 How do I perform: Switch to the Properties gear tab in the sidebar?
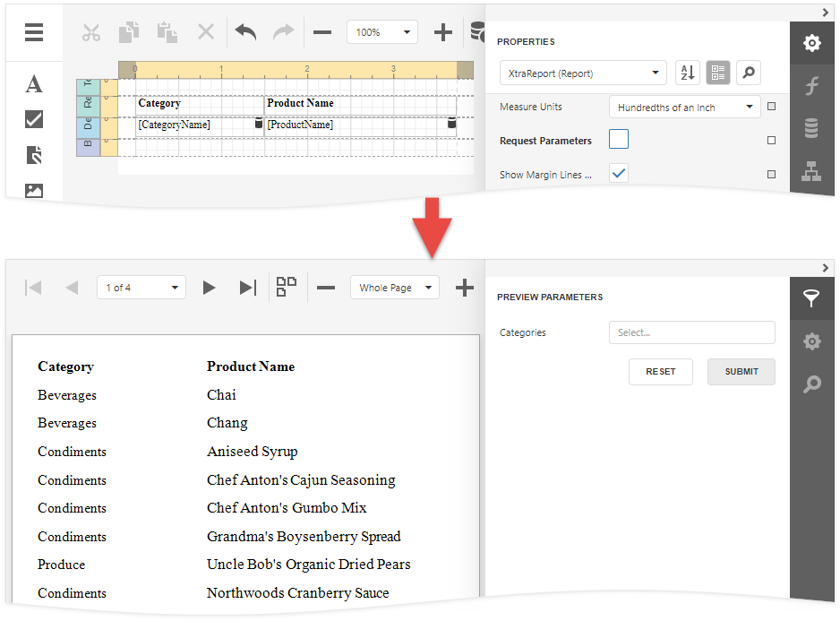tap(811, 43)
